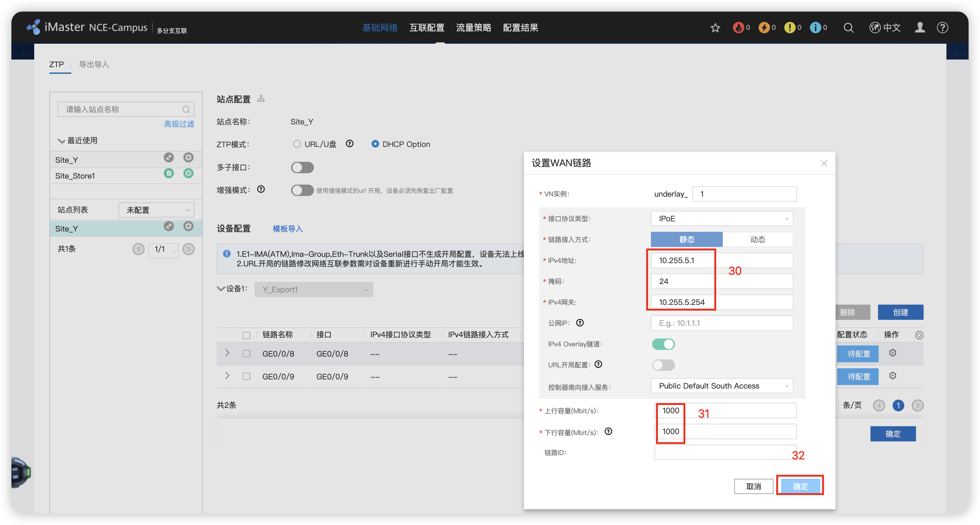
Task: Open the user account icon
Action: (x=920, y=28)
